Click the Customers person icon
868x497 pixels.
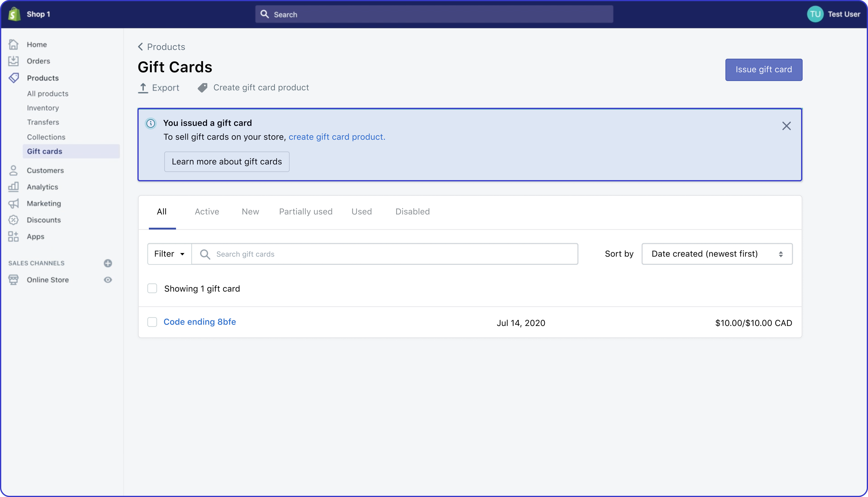tap(14, 170)
